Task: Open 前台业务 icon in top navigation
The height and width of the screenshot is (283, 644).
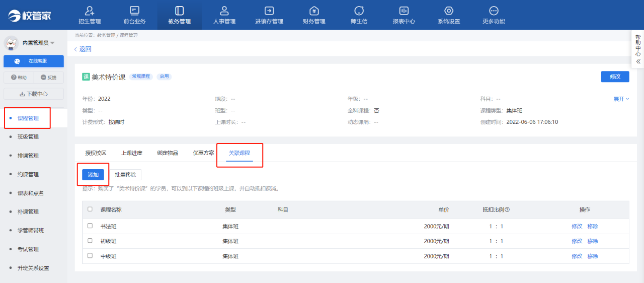Action: pos(134,11)
